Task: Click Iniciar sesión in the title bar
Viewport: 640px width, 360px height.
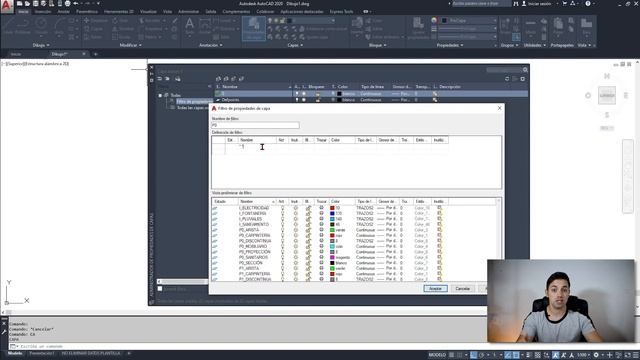Action: click(539, 3)
